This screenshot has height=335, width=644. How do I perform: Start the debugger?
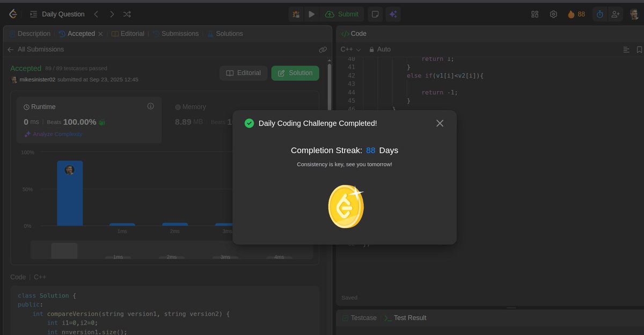point(296,14)
